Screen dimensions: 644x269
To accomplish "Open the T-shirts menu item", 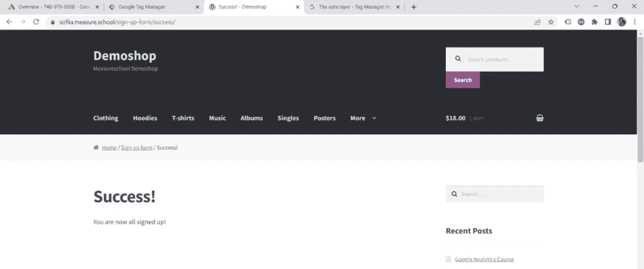I will [183, 118].
